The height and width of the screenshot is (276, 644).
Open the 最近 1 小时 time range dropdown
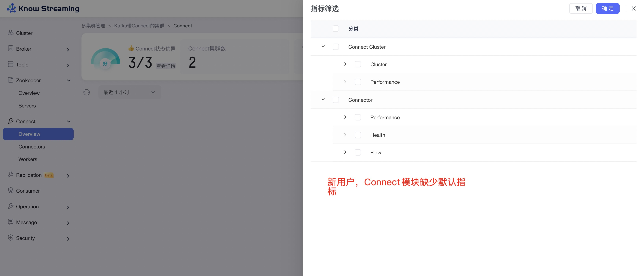pyautogui.click(x=130, y=92)
